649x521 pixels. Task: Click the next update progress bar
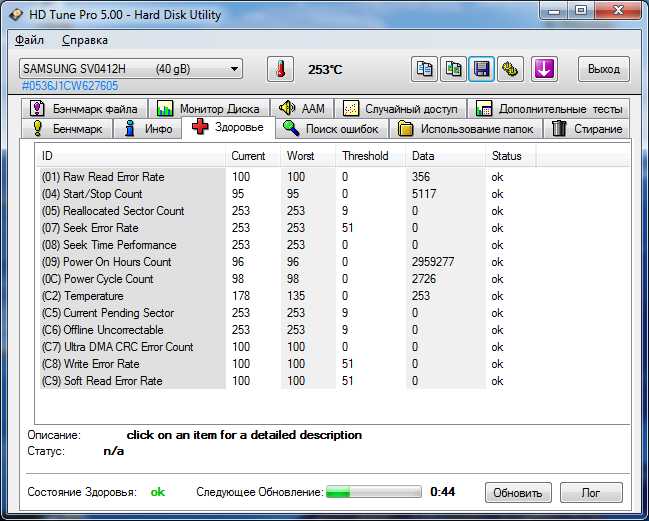(x=374, y=492)
